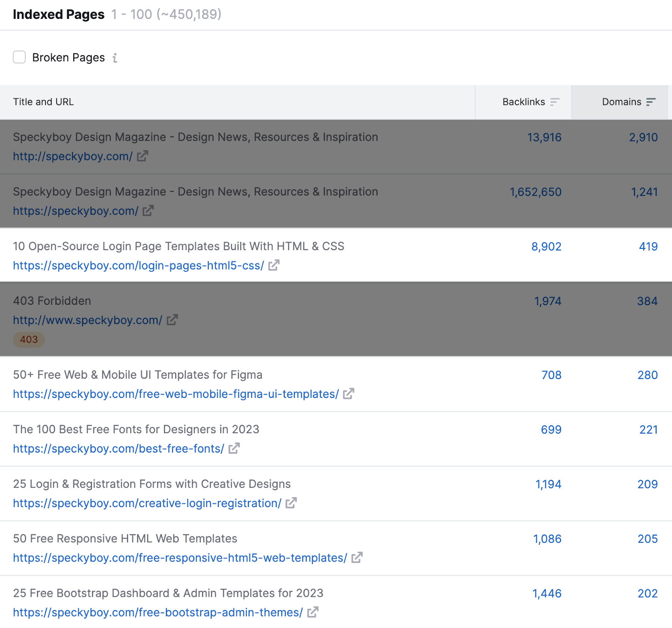The height and width of the screenshot is (628, 672).
Task: Select title '10 Open-Source Login Page Templates'
Action: click(178, 246)
